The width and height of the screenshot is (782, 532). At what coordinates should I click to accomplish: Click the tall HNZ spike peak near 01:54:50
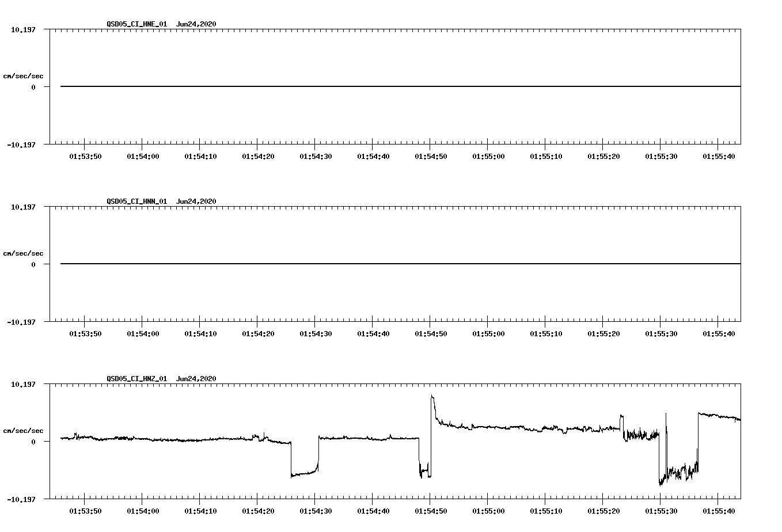point(432,396)
